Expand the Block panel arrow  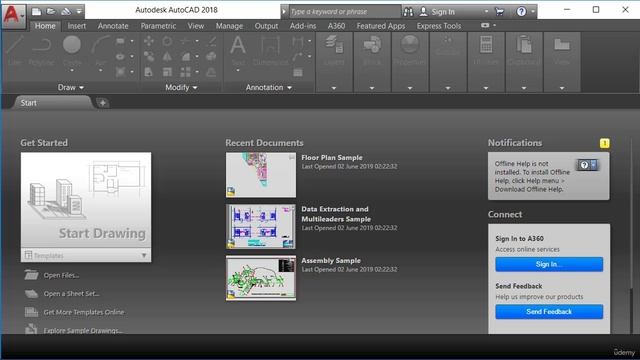coord(372,88)
